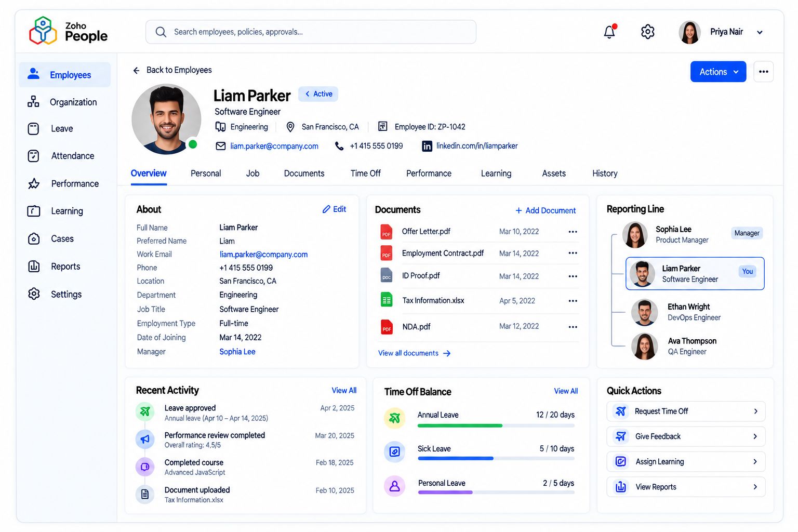This screenshot has height=532, width=798.
Task: Click the Sick Leave progress bar
Action: coord(496,458)
